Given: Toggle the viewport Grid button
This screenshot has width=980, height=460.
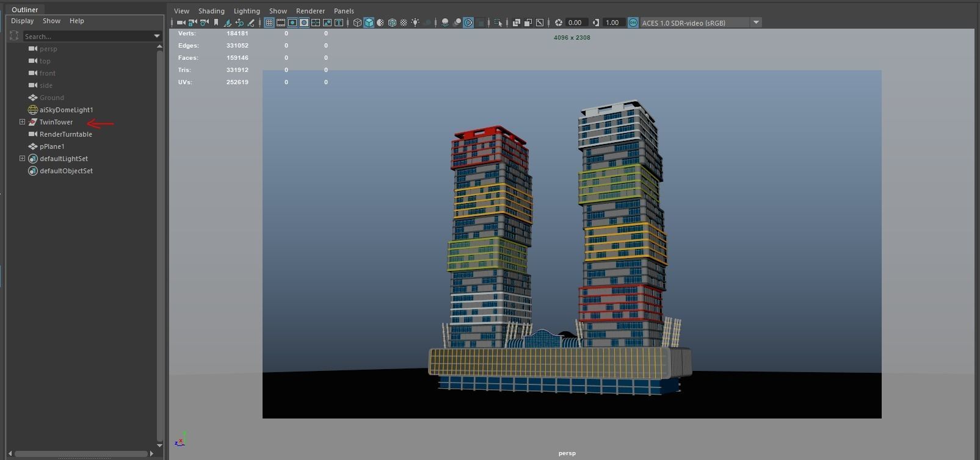Looking at the screenshot, I should (x=269, y=23).
